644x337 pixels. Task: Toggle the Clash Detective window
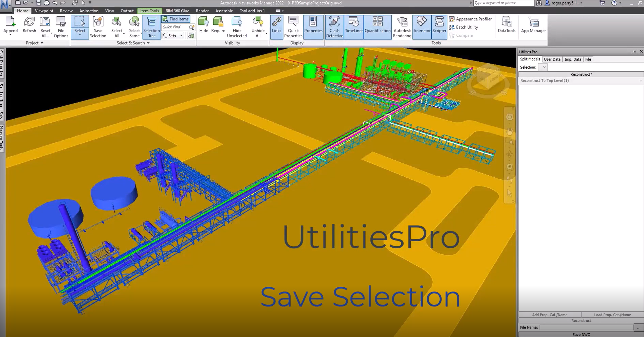(x=334, y=27)
